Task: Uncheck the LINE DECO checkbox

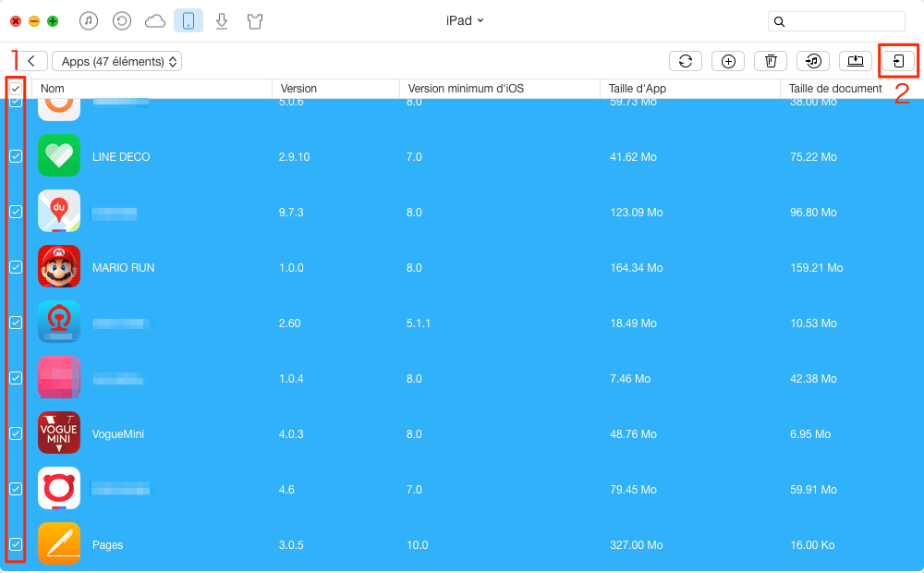Action: [x=16, y=156]
